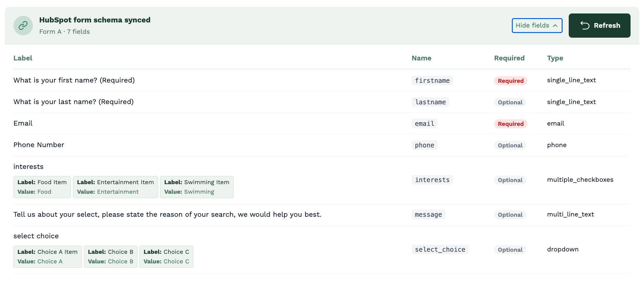The width and height of the screenshot is (644, 287).
Task: Click the 'Phone Number' label
Action: point(39,145)
